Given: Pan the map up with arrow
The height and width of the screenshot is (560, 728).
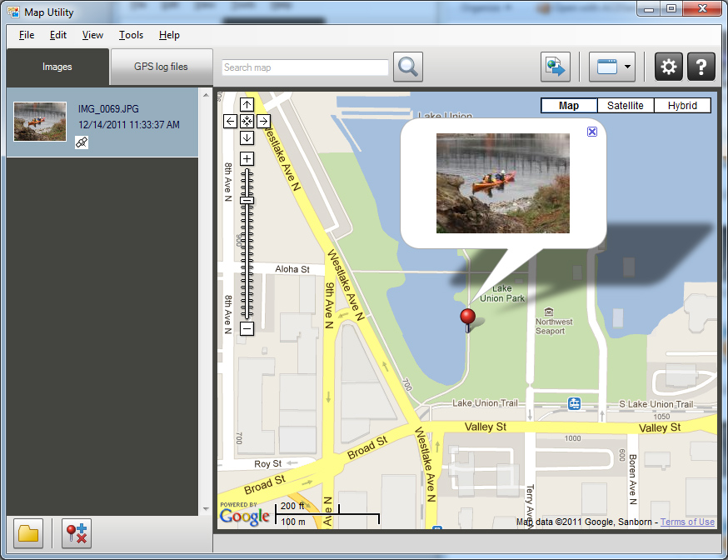Looking at the screenshot, I should click(x=247, y=104).
